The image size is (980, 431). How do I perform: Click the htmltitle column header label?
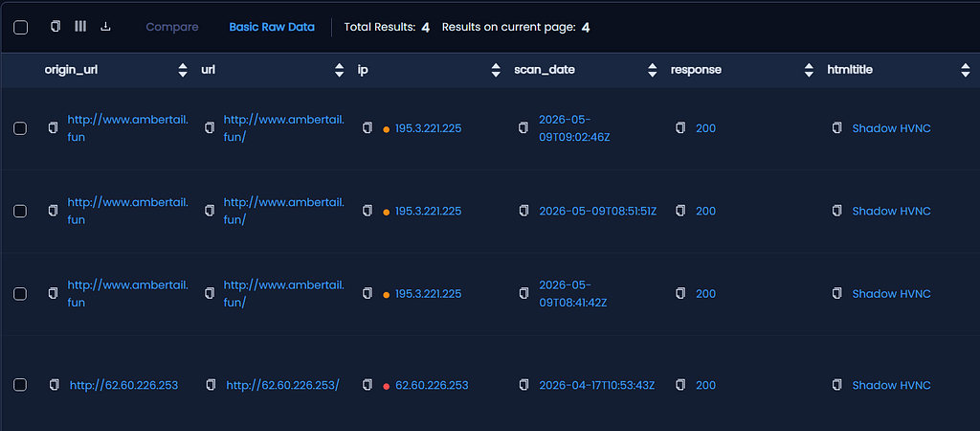(850, 70)
